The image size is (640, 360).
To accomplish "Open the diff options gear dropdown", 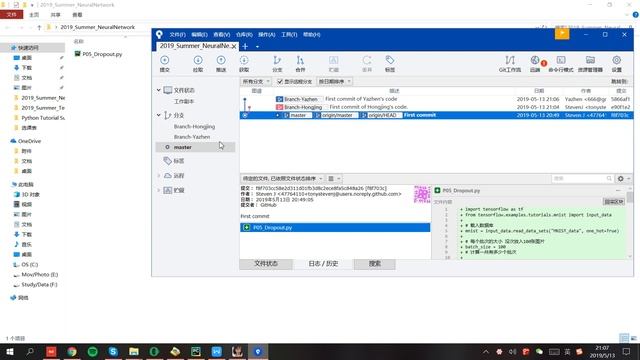I will pyautogui.click(x=623, y=178).
